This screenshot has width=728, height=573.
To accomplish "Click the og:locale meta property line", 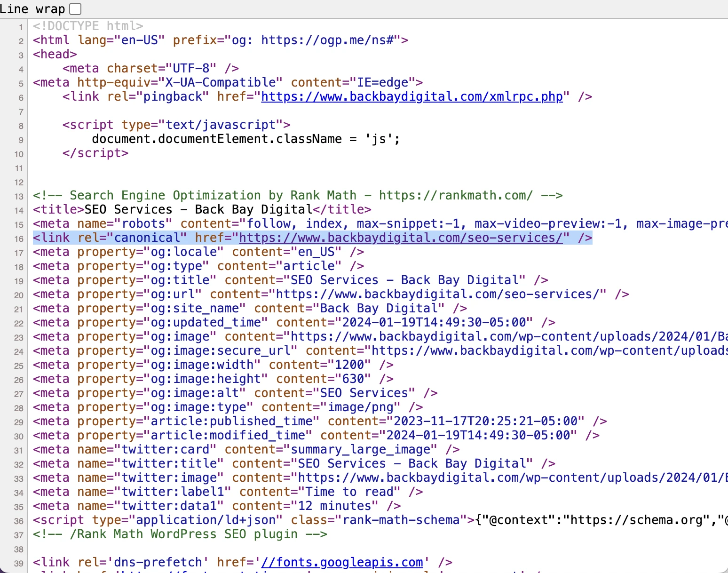I will [198, 252].
